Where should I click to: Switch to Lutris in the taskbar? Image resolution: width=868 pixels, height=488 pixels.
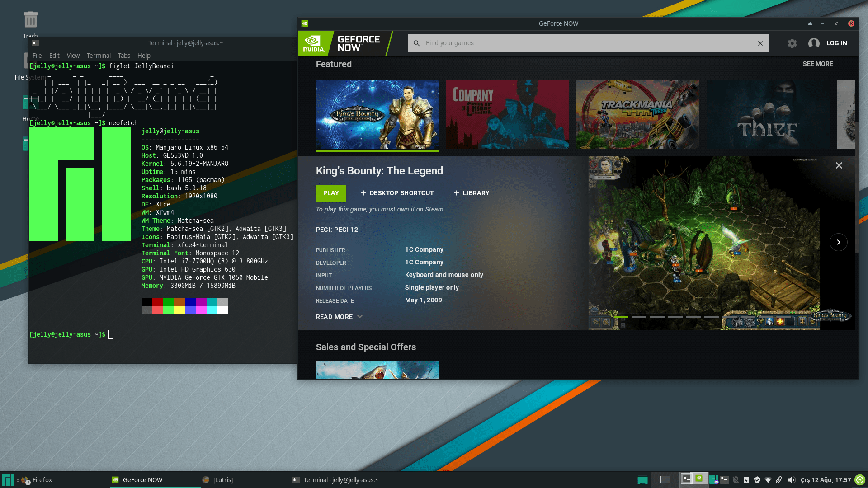218,480
